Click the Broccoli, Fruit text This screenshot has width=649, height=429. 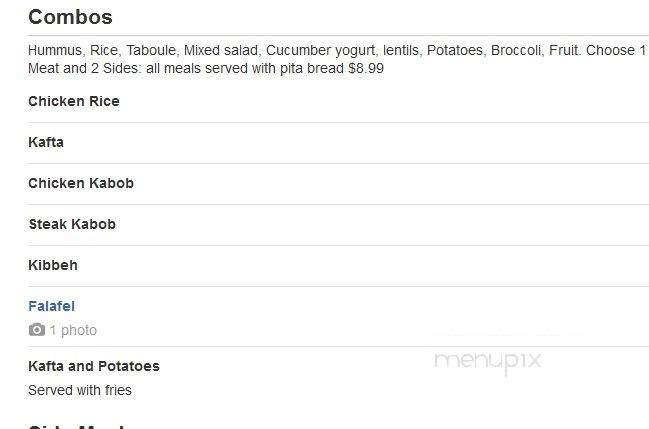click(536, 51)
